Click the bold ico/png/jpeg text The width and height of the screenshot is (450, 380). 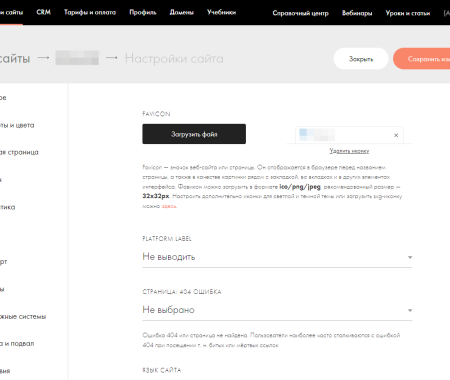[x=300, y=187]
